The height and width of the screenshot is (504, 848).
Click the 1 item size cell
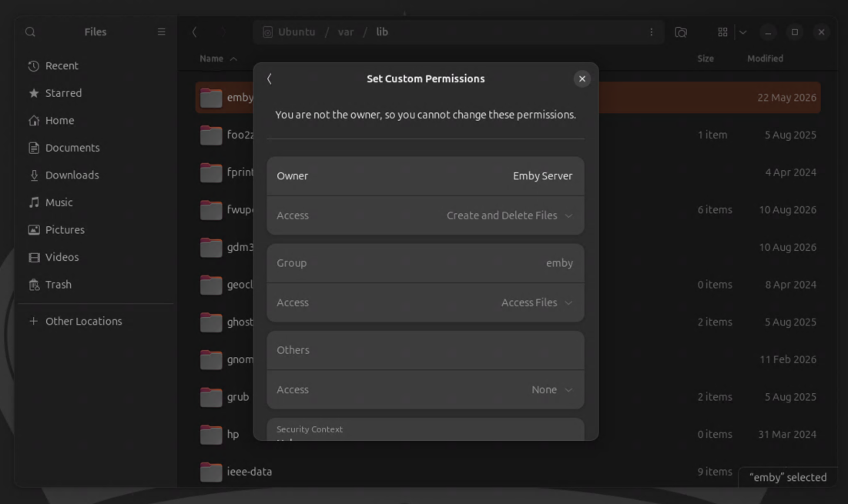[712, 135]
